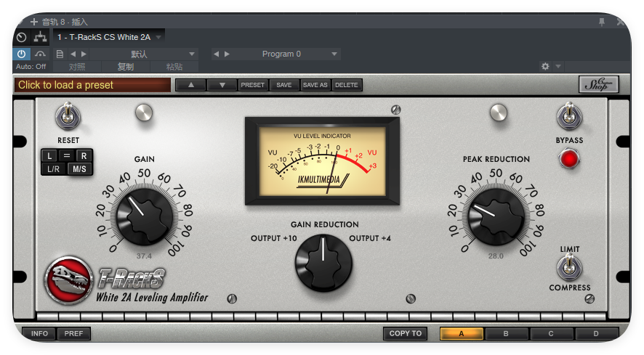644x355 pixels.
Task: Open the clock-shaped icon above the power button
Action: (x=21, y=37)
